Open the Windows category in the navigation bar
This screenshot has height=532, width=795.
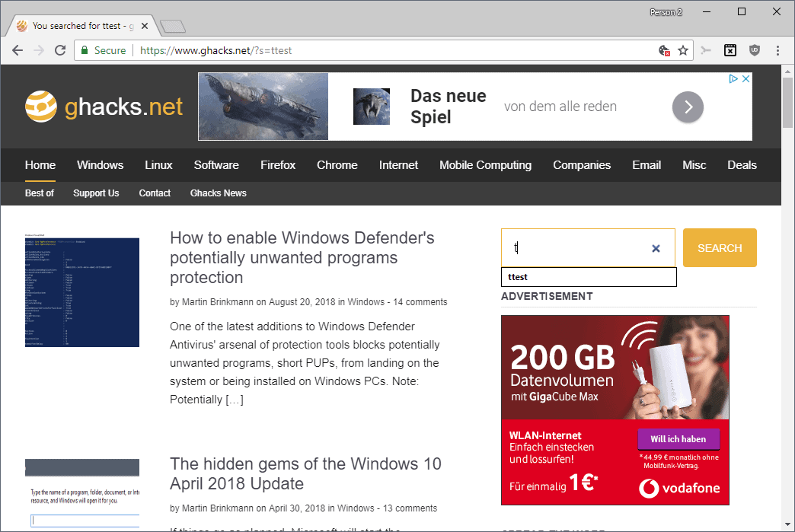point(100,165)
